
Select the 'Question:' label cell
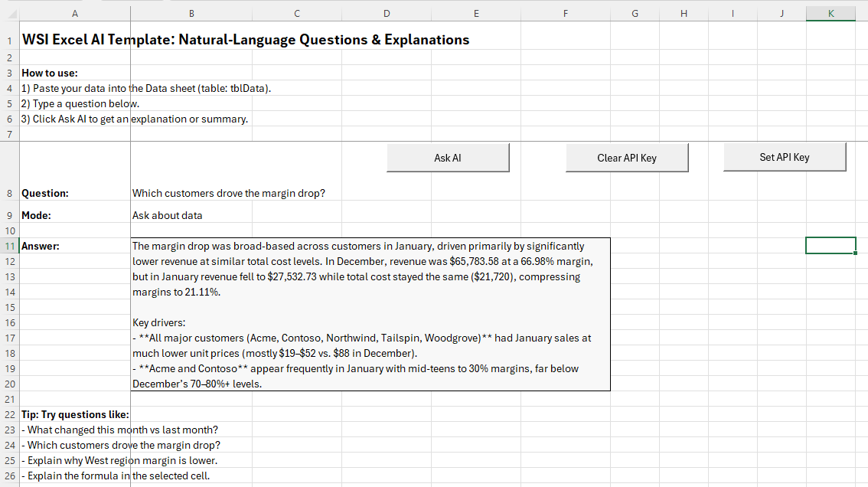pos(45,194)
